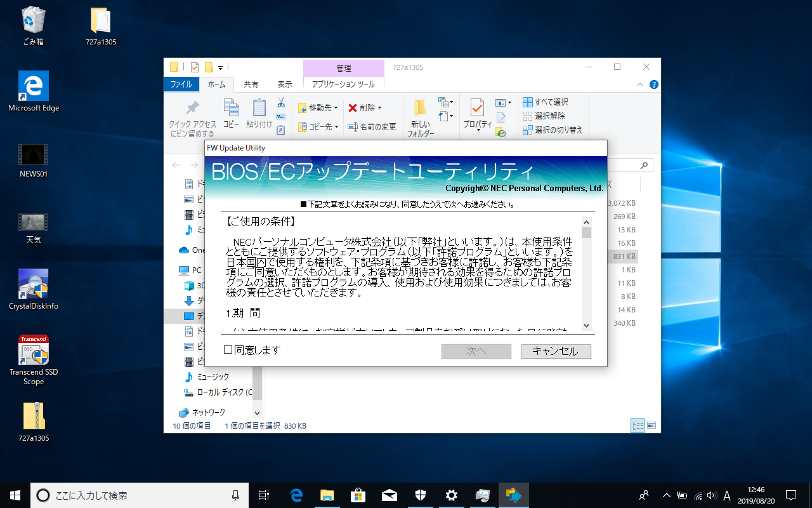Tick the 同意します agreement checkbox
Image resolution: width=812 pixels, height=508 pixels.
228,350
